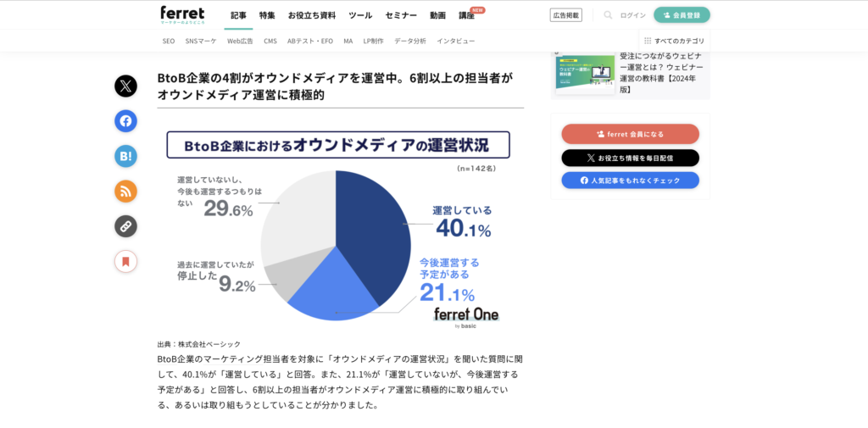Click the ログイン link
The height and width of the screenshot is (428, 868).
[632, 15]
